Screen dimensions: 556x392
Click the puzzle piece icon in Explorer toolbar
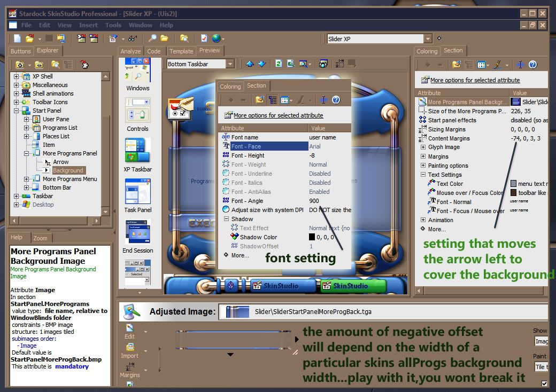tap(84, 65)
